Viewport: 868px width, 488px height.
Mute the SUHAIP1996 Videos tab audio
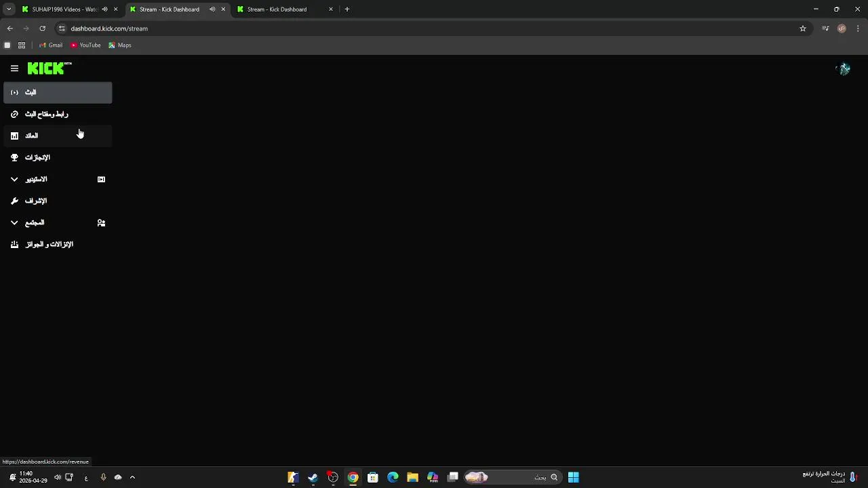[x=104, y=9]
